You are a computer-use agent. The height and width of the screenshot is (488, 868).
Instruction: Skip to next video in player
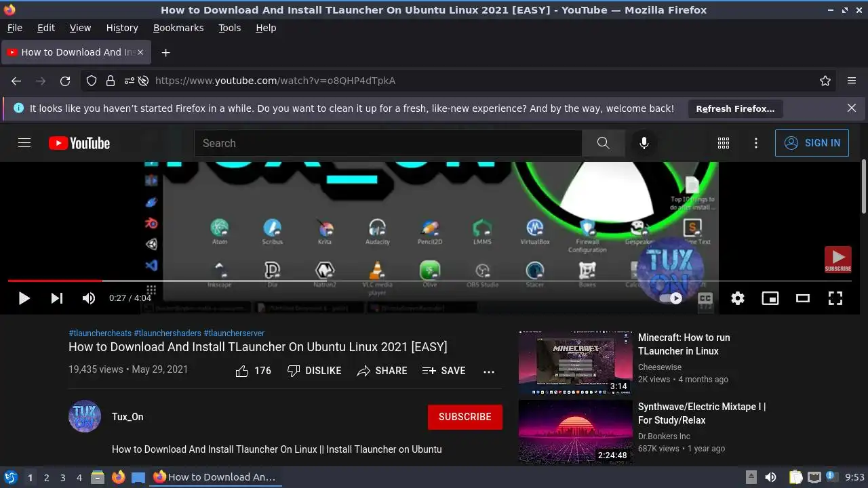point(57,298)
